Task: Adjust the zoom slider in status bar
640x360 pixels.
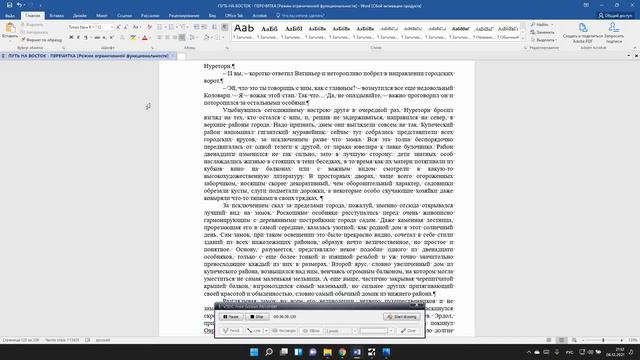Action: click(603, 340)
